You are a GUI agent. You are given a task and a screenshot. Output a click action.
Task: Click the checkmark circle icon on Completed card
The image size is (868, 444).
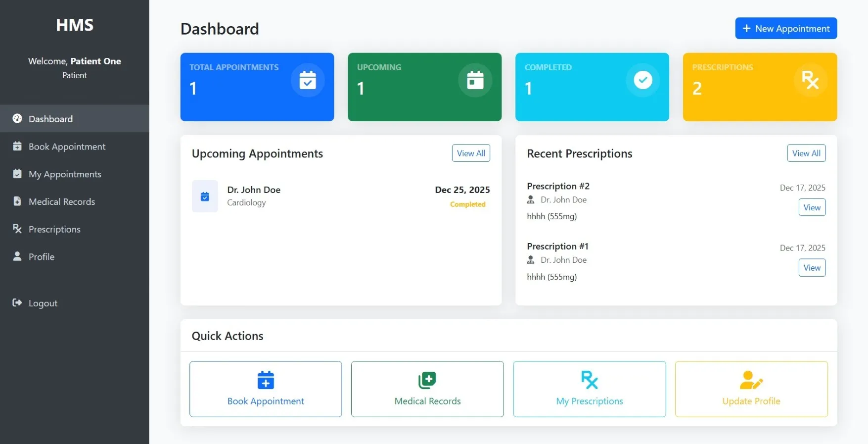click(x=643, y=80)
